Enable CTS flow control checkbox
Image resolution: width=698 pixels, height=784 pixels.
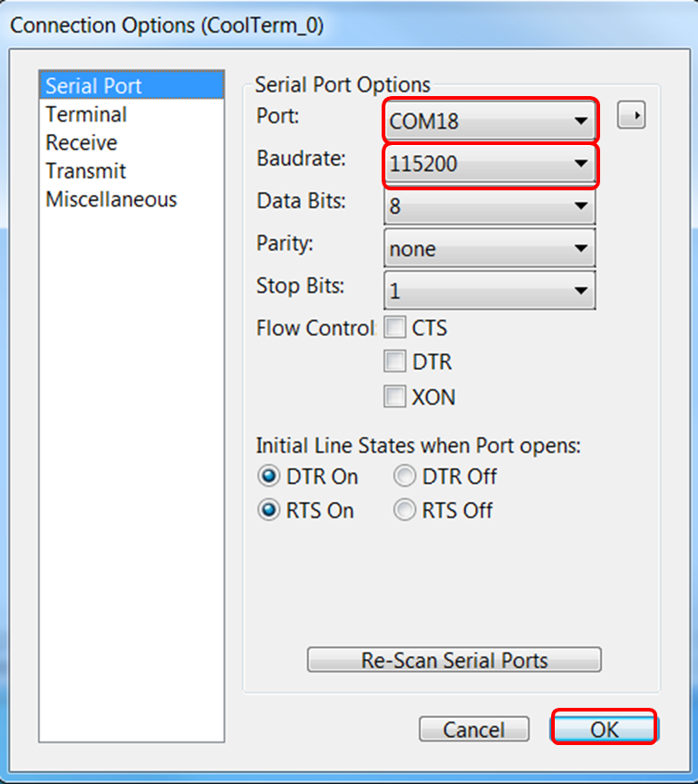(x=395, y=328)
